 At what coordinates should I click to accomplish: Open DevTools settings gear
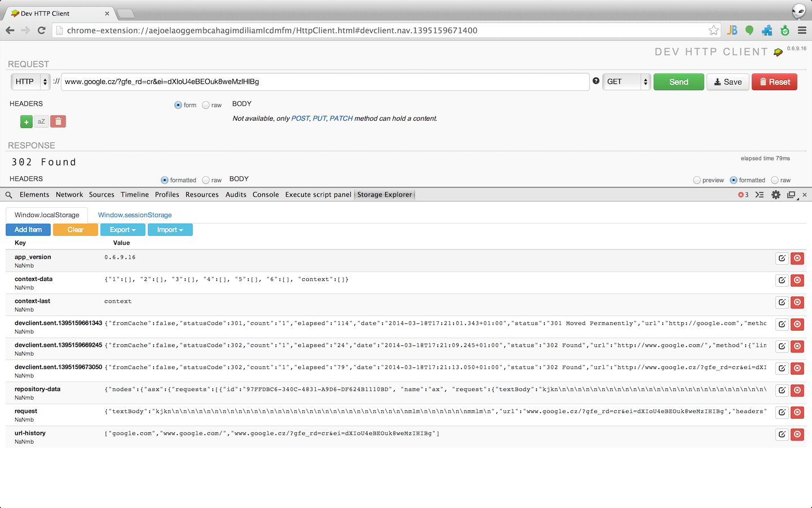(x=776, y=194)
